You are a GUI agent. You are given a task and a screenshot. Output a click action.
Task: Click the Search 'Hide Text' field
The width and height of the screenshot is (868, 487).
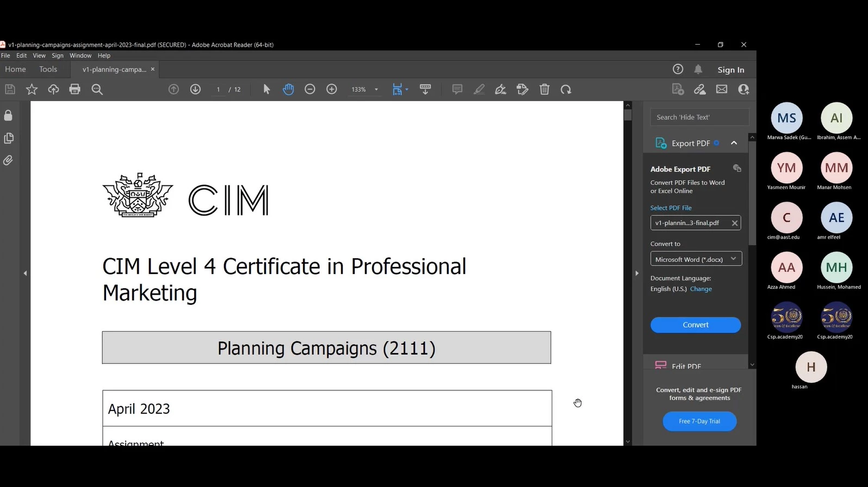point(699,117)
